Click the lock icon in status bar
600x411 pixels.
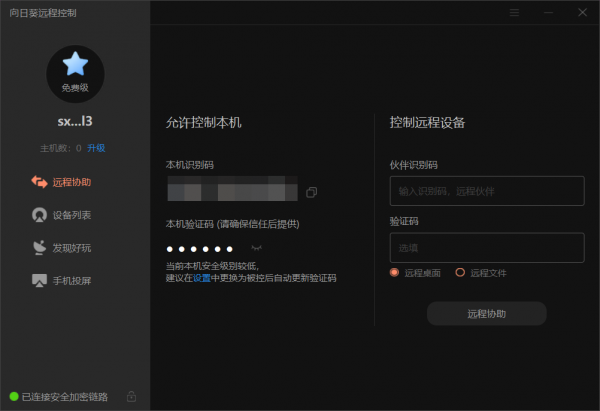coord(131,397)
